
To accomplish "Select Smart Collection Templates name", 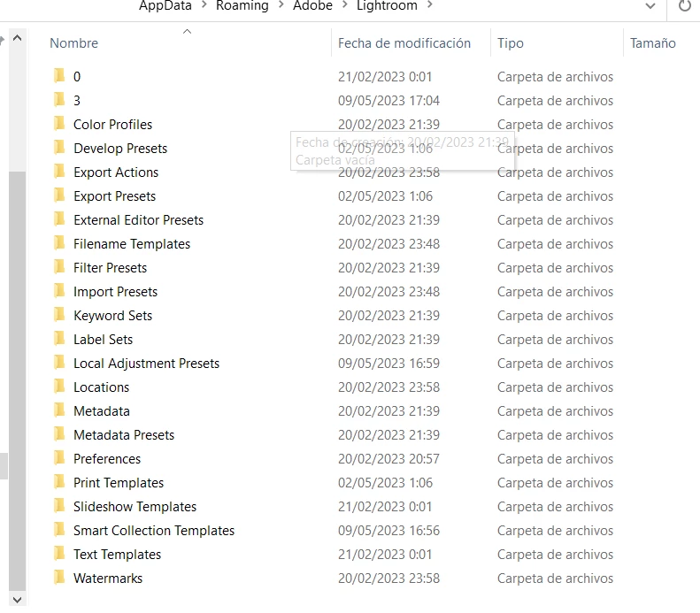I will [154, 531].
